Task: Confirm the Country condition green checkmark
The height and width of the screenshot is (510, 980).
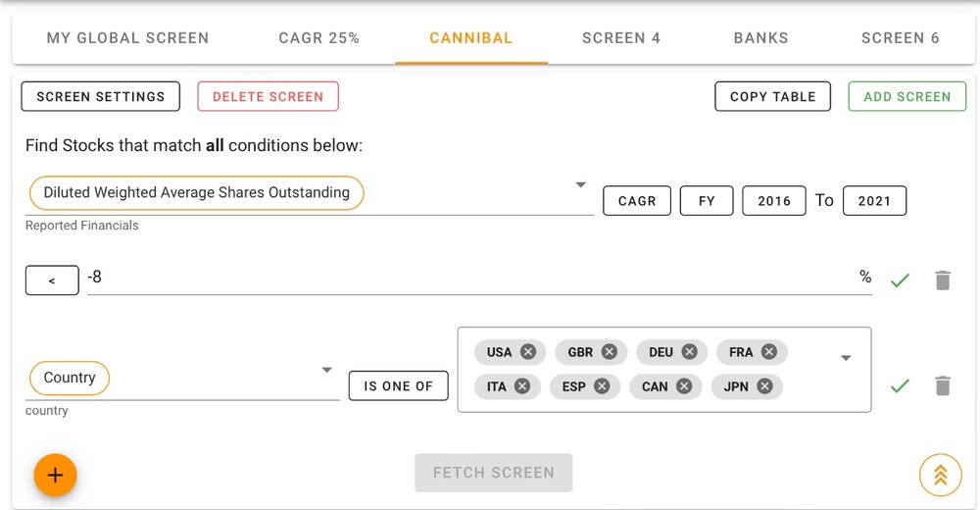Action: pyautogui.click(x=900, y=385)
